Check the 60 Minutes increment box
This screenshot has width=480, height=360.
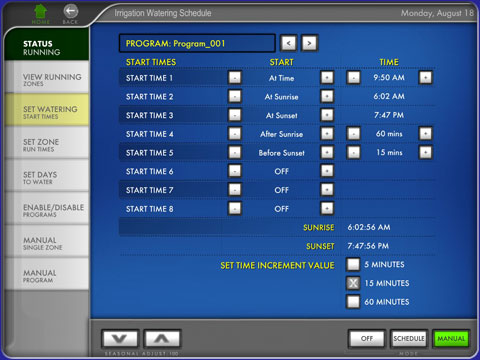tap(353, 302)
